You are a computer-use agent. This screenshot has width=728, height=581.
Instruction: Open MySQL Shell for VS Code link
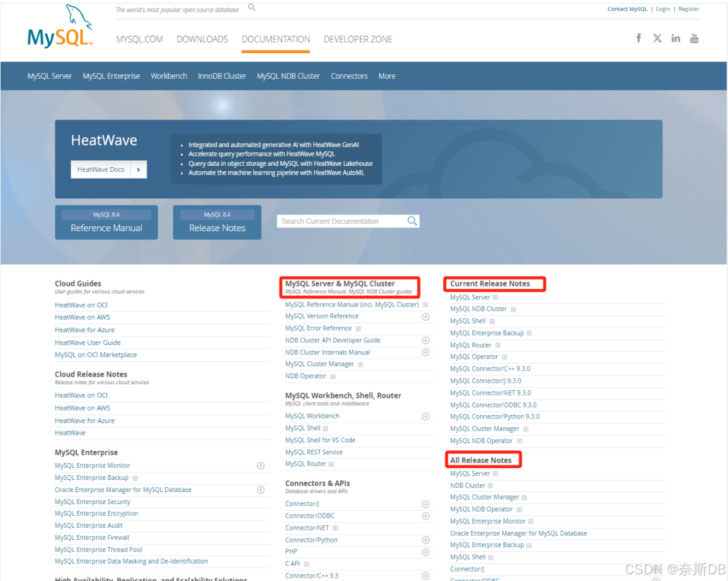[320, 440]
